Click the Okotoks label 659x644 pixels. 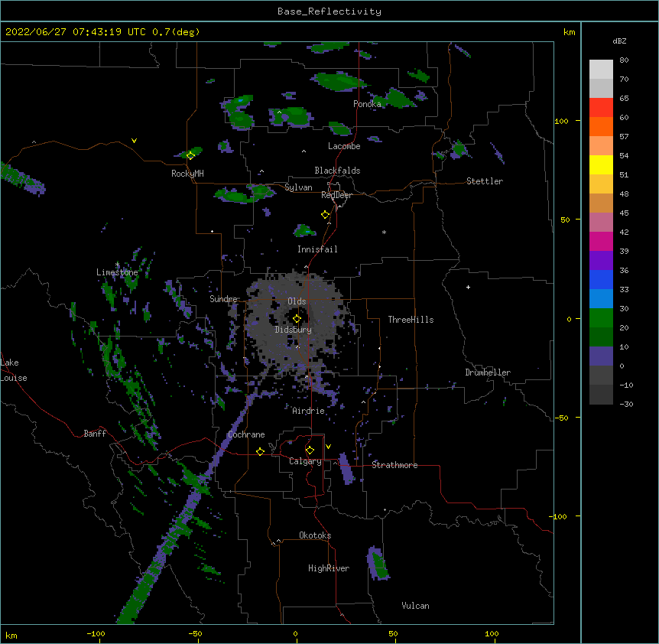(x=315, y=535)
